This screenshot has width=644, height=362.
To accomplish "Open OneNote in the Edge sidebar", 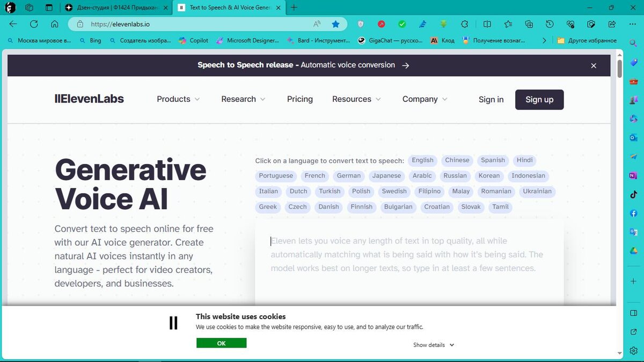I will point(633,175).
